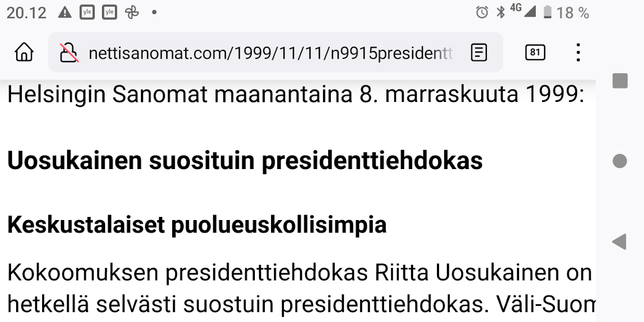Tap the pinwheel notification icon
The height and width of the screenshot is (322, 644).
(x=132, y=12)
